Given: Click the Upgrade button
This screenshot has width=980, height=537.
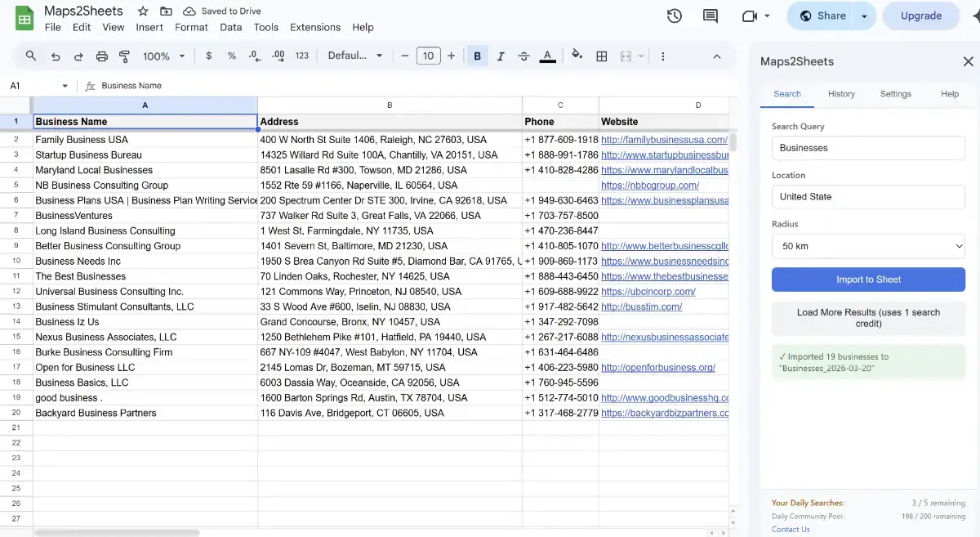Looking at the screenshot, I should (x=920, y=16).
